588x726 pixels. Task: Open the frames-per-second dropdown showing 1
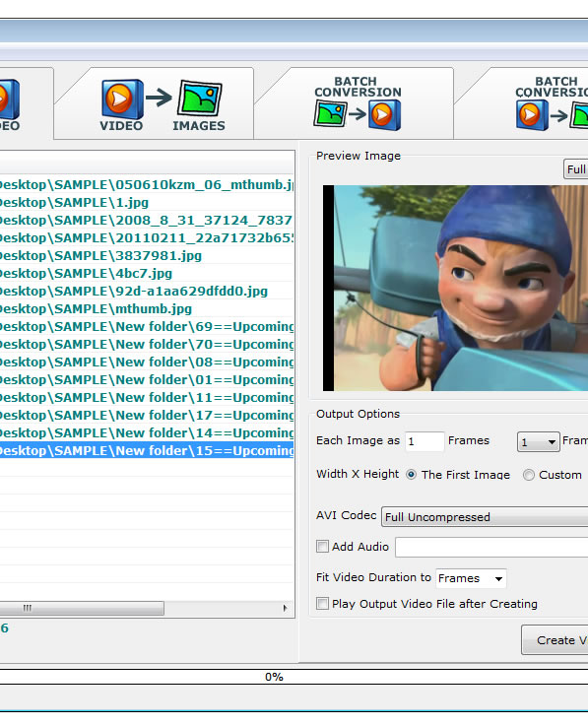[x=538, y=441]
